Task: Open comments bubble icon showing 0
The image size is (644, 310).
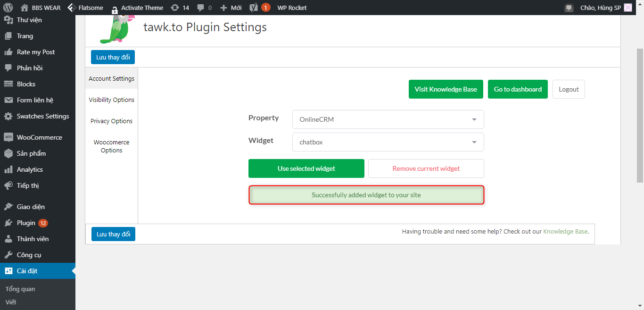Action: click(x=201, y=8)
